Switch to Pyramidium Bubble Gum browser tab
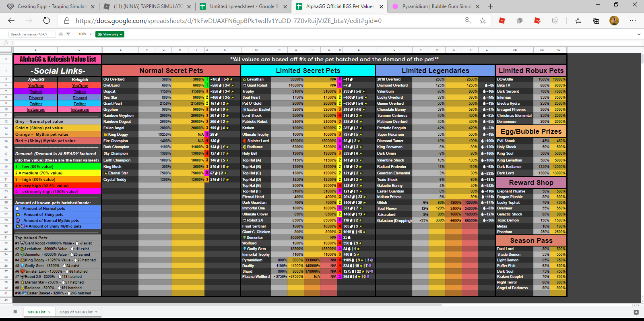644x321 pixels. click(436, 6)
